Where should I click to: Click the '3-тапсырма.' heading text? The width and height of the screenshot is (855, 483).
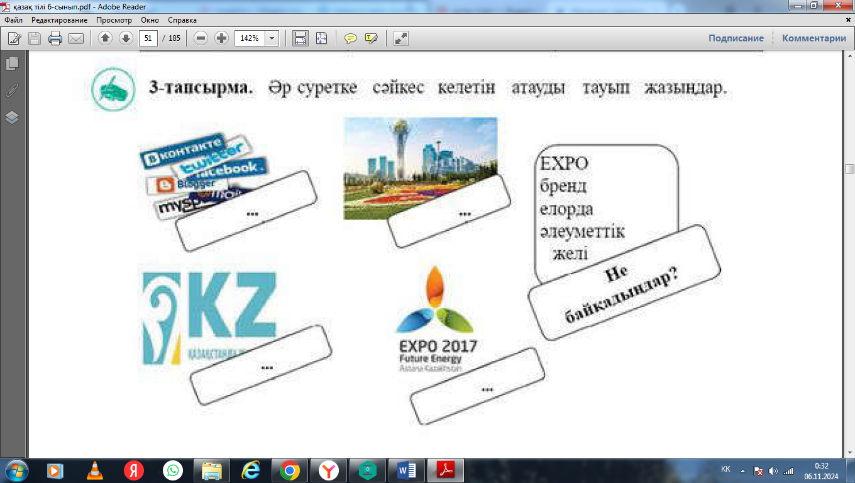[201, 87]
